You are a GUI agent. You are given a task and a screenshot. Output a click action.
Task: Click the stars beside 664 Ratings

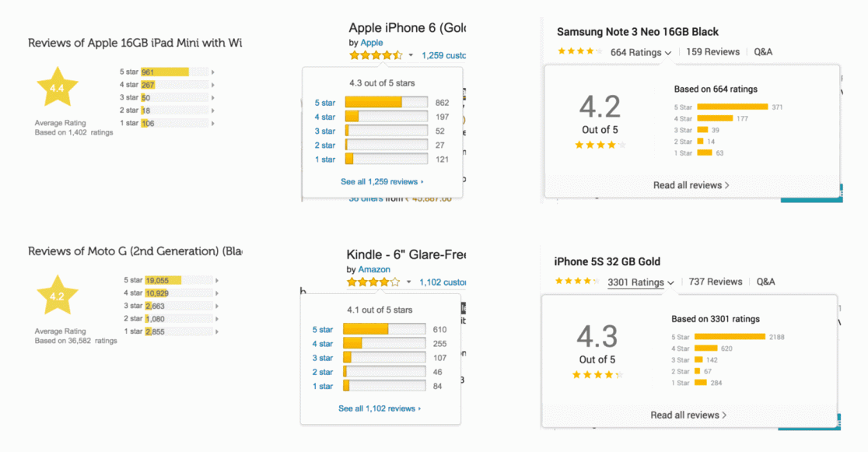point(579,51)
